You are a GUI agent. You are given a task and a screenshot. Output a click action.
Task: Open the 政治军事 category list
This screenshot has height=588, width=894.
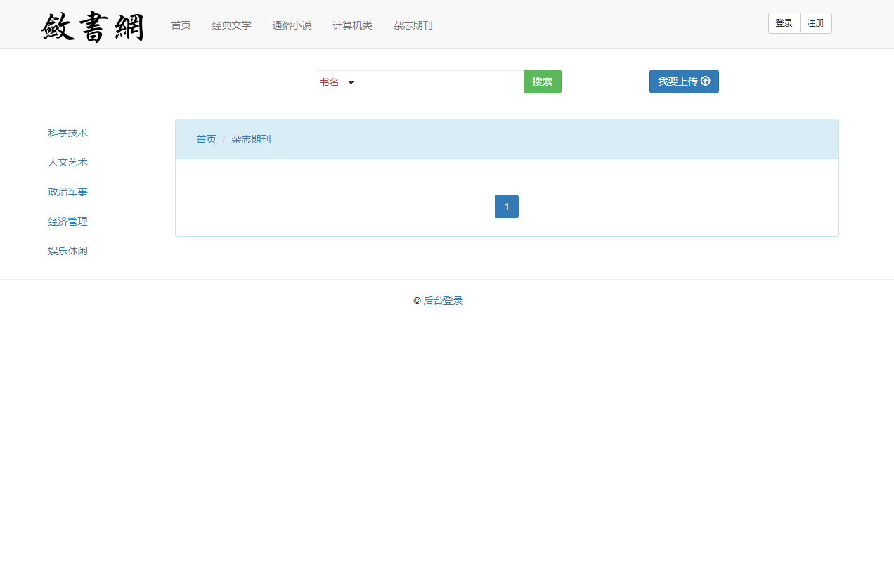(x=67, y=191)
